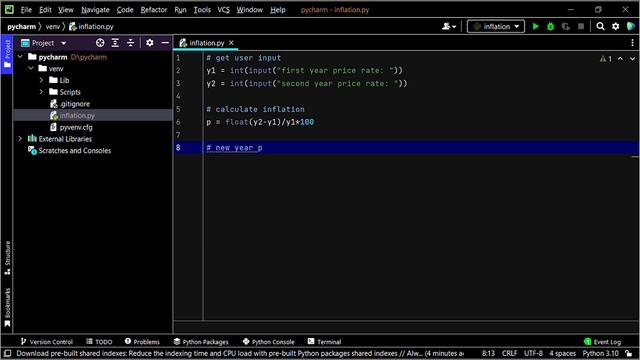Change 4 spaces indent setting

tap(562, 353)
